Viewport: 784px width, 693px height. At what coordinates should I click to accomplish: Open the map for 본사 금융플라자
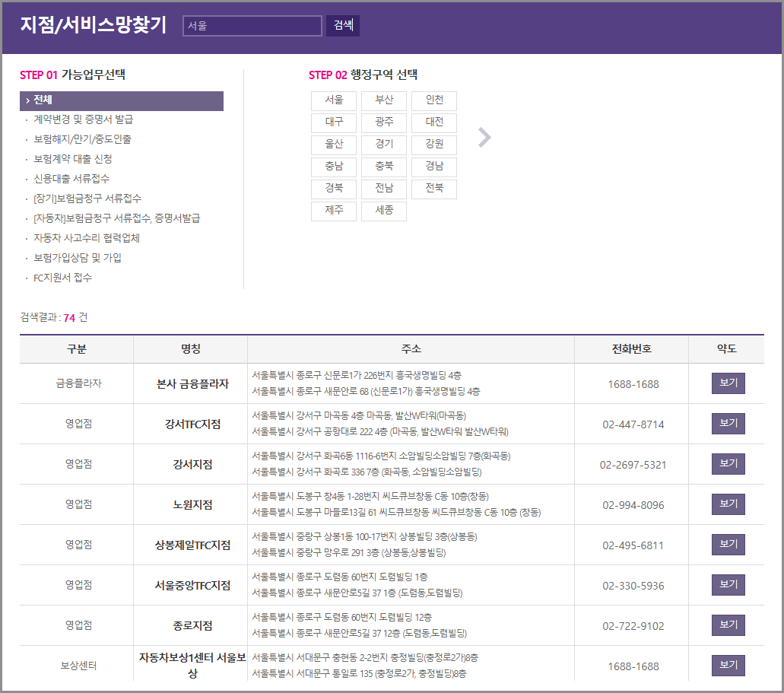coord(727,383)
